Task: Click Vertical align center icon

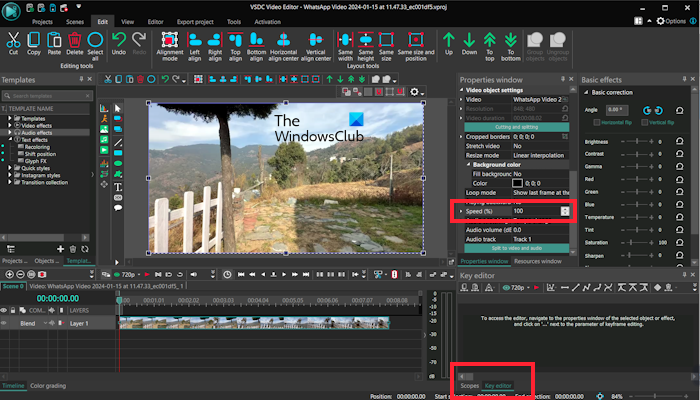Action: tap(316, 40)
